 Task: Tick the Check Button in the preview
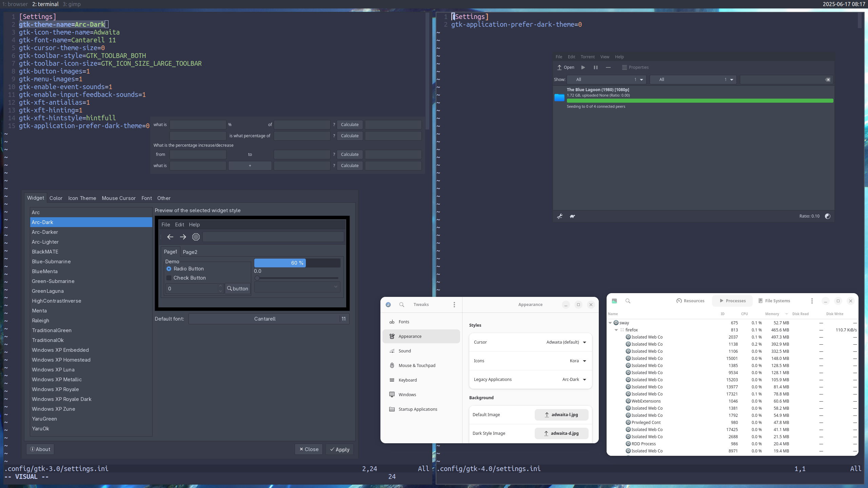coord(186,278)
